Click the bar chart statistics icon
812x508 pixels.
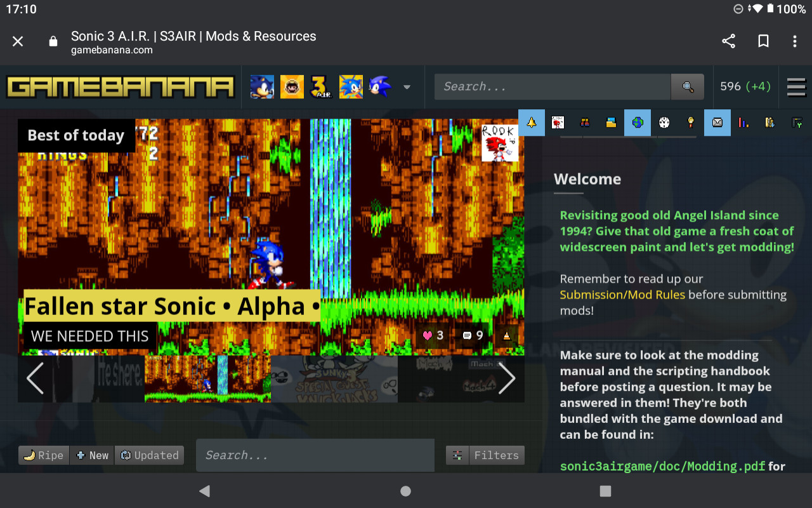coord(743,122)
